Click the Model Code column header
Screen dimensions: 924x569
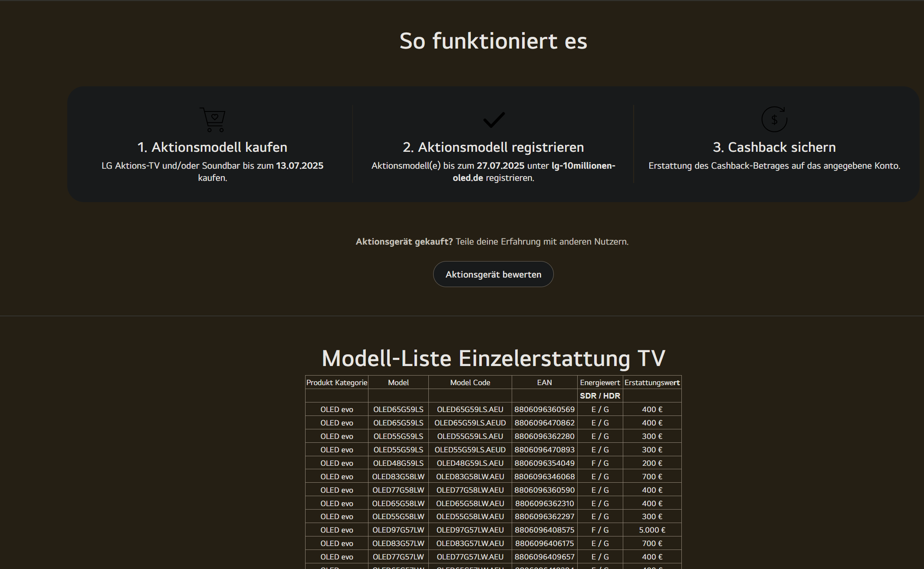[x=470, y=382]
